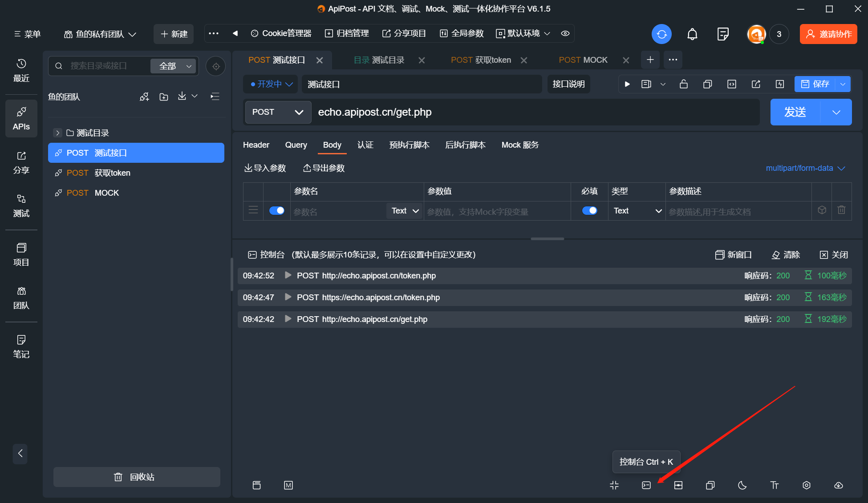Image resolution: width=868 pixels, height=503 pixels.
Task: Click the 发送 send button
Action: tap(795, 112)
